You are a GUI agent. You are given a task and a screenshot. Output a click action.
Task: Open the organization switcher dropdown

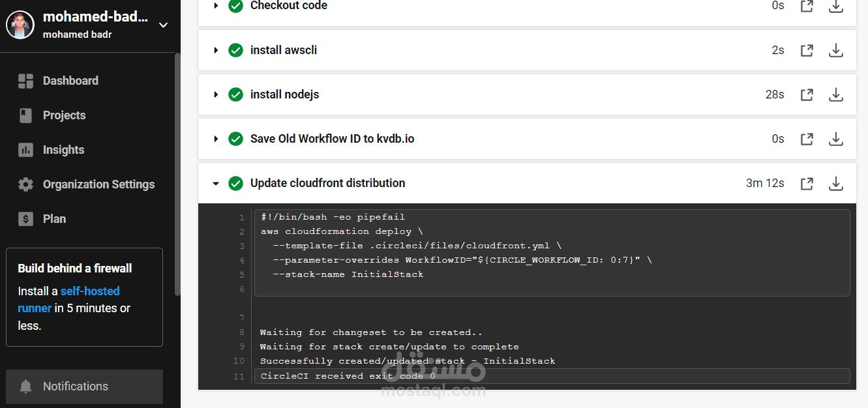(x=164, y=25)
